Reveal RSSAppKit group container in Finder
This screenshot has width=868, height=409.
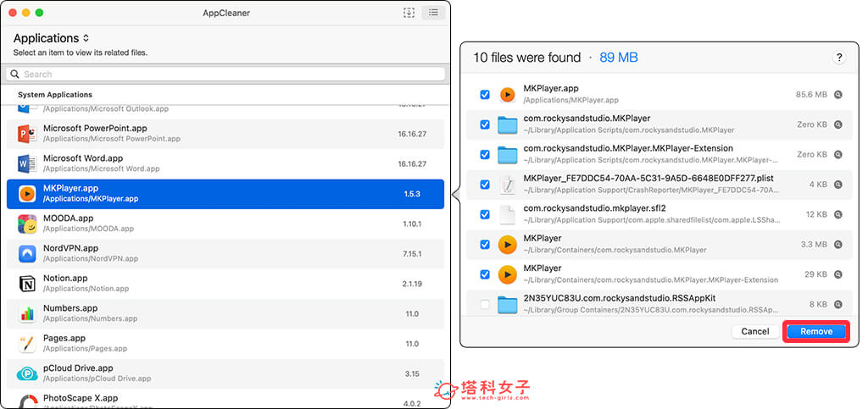[x=838, y=304]
